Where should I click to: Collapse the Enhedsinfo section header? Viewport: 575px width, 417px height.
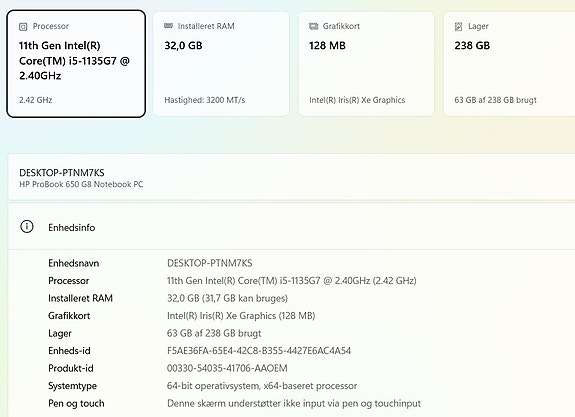[x=292, y=227]
